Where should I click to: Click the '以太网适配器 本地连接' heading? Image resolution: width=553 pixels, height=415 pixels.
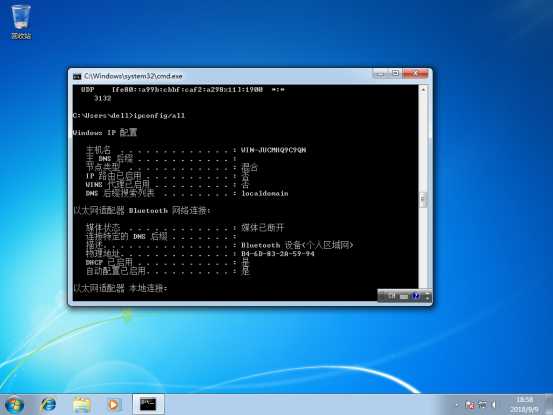(x=120, y=288)
